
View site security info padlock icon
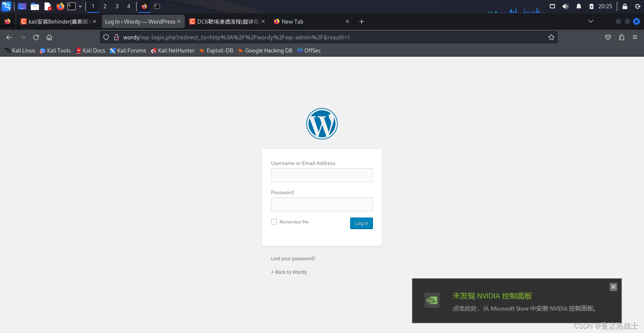click(x=117, y=37)
